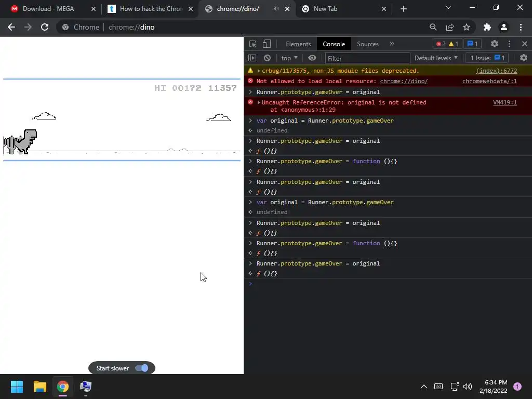Click the site info Chrome chip in address bar

tap(81, 27)
